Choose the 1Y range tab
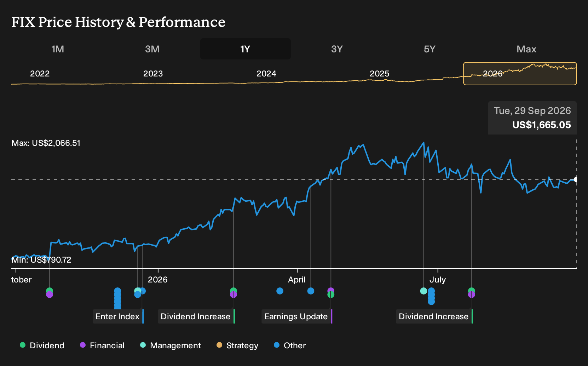The height and width of the screenshot is (366, 588). pos(245,49)
